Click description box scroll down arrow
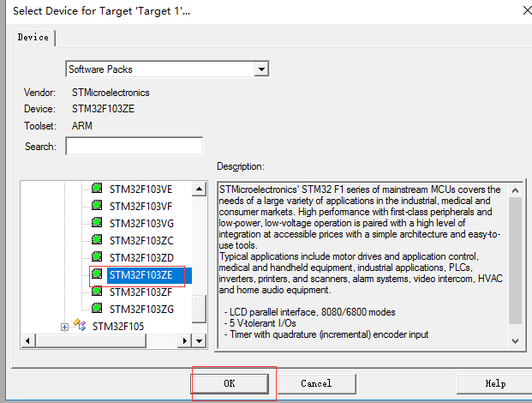The height and width of the screenshot is (403, 532). pos(516,341)
